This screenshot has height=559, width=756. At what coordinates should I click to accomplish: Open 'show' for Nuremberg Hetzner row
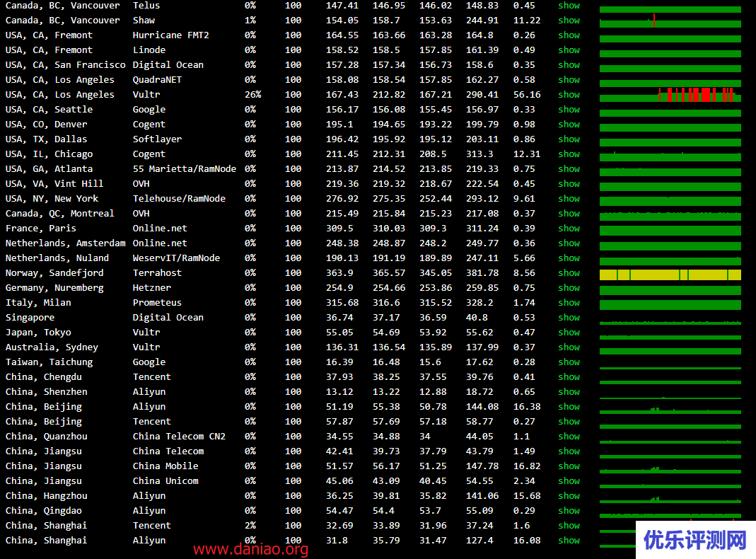pos(569,287)
